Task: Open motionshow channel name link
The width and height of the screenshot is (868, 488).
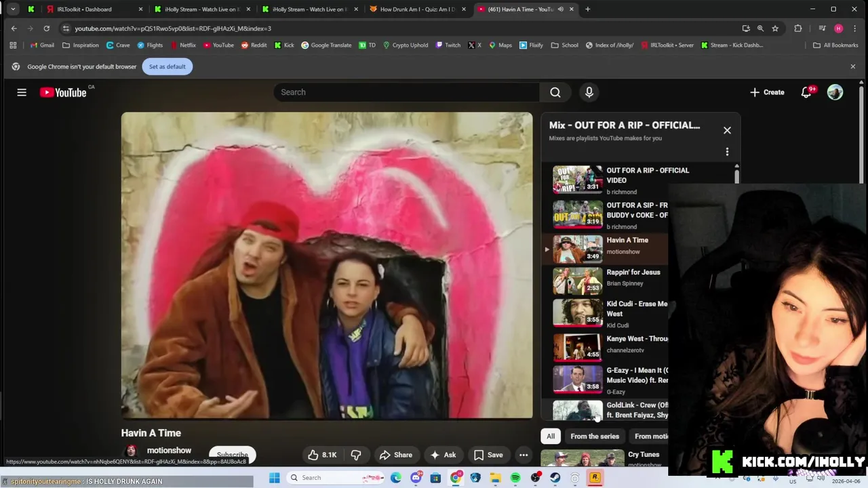Action: (169, 450)
